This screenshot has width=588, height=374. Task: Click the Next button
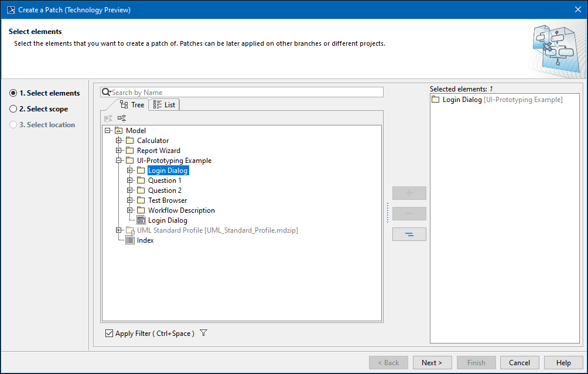pos(432,363)
